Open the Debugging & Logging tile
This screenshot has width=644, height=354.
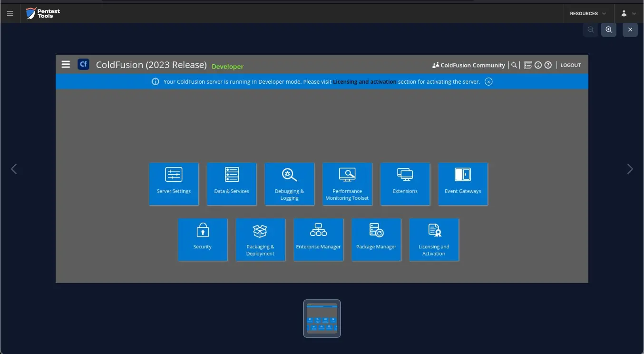[x=289, y=184]
